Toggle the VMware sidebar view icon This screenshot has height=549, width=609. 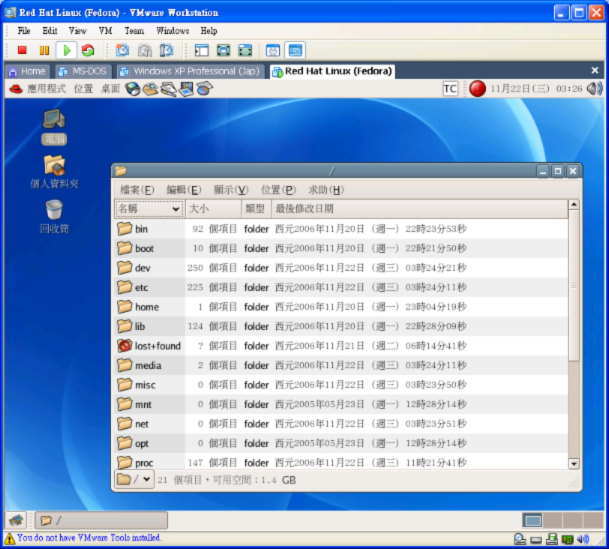coord(202,50)
